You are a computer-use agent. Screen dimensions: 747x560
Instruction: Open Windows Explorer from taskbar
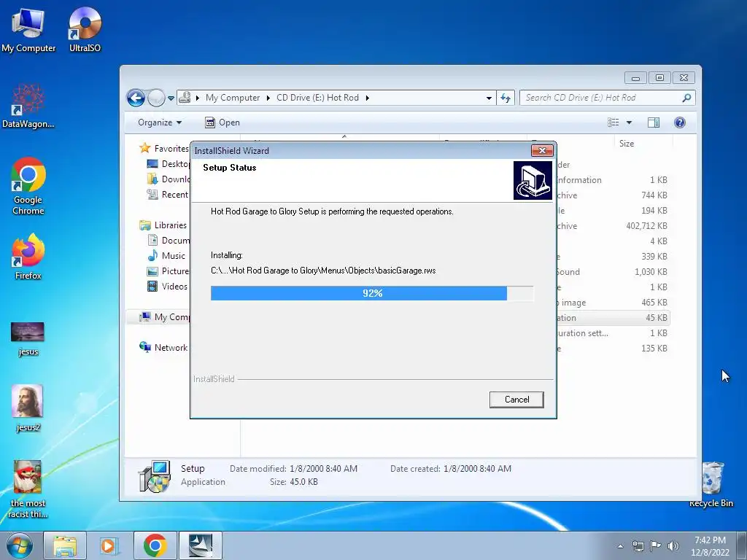point(65,545)
